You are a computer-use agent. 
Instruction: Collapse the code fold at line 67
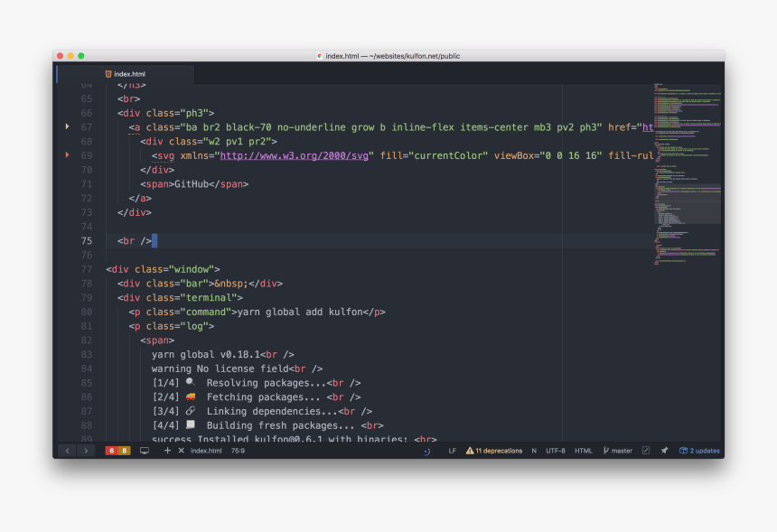pos(68,126)
